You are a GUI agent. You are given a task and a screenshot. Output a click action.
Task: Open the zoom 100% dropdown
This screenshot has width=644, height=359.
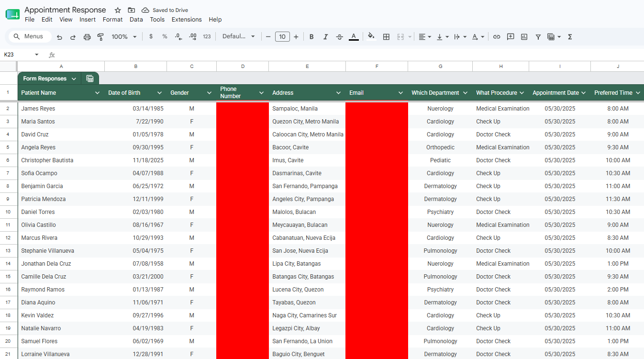pos(124,37)
